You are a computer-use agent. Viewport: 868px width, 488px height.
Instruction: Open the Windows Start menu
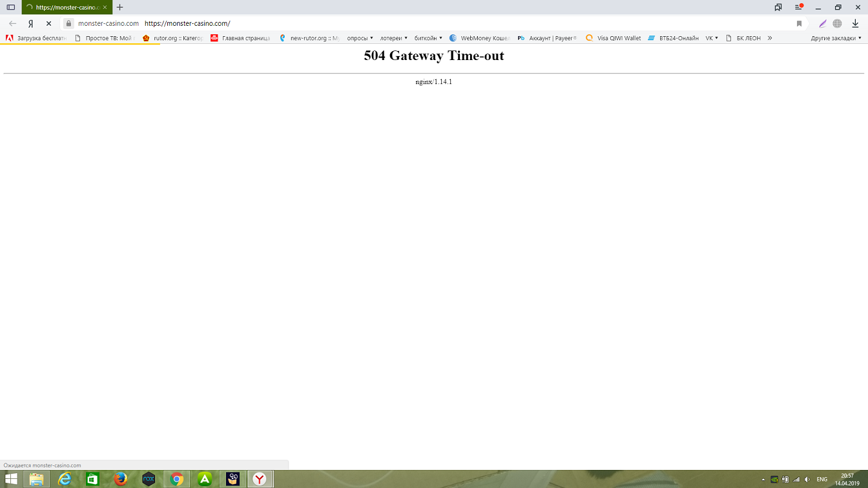[x=11, y=479]
